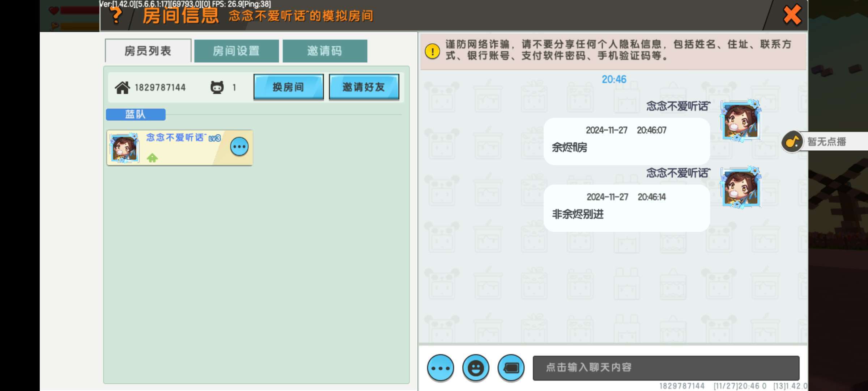The width and height of the screenshot is (868, 391).
Task: Switch to the 邀请码 tab
Action: coord(324,51)
